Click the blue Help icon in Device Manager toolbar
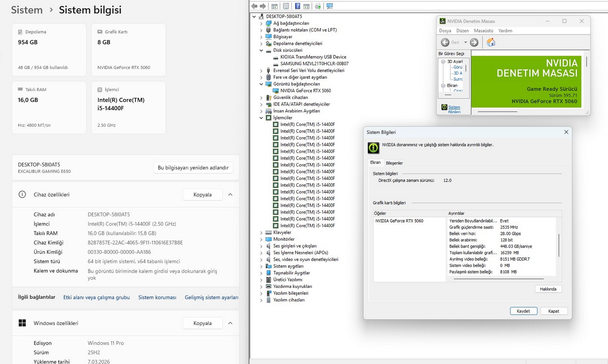The height and width of the screenshot is (364, 608). click(297, 6)
